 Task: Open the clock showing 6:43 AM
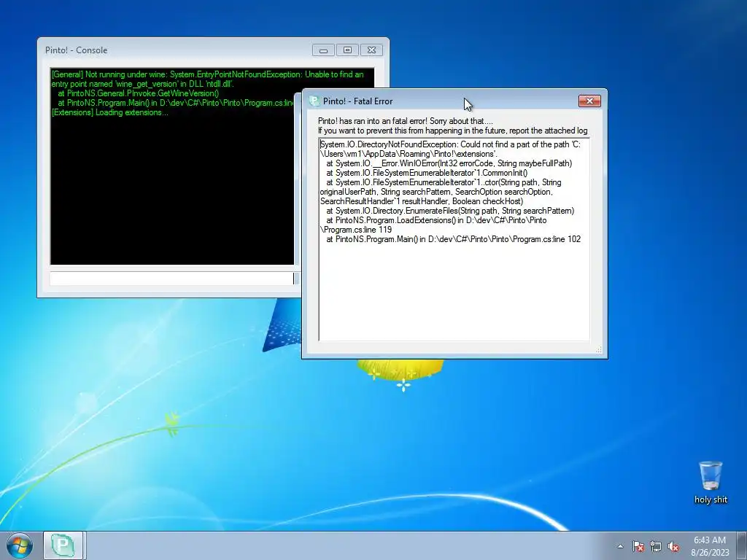[710, 546]
